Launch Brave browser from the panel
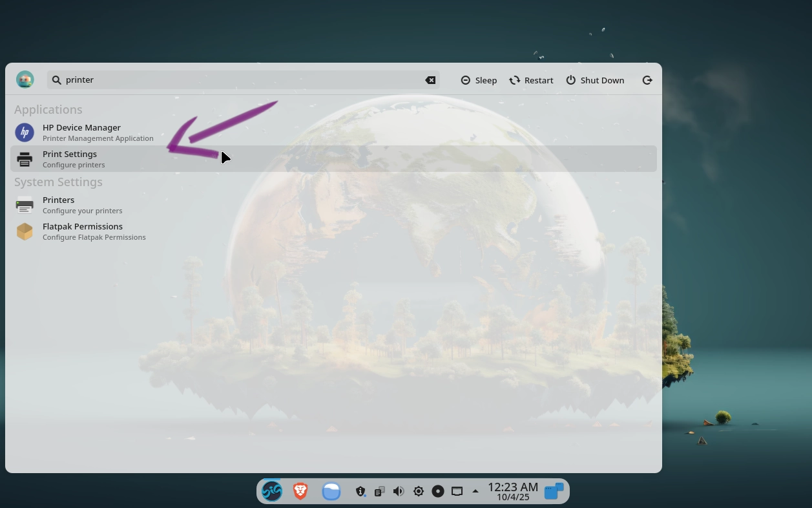The image size is (812, 508). pos(300,491)
